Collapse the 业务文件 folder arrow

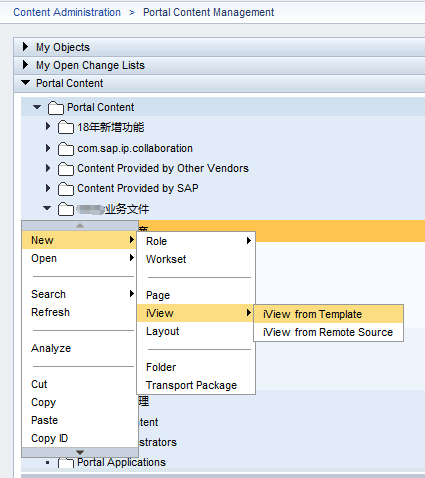click(x=47, y=208)
